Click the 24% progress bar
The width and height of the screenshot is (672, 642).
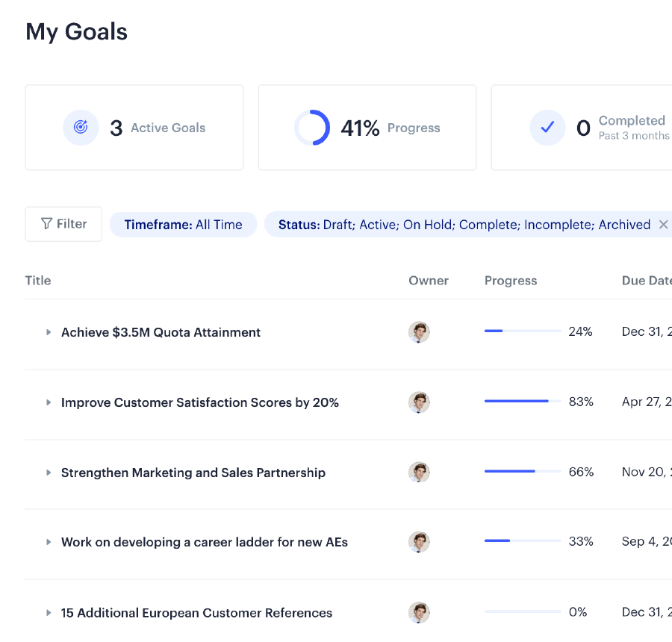click(x=523, y=331)
